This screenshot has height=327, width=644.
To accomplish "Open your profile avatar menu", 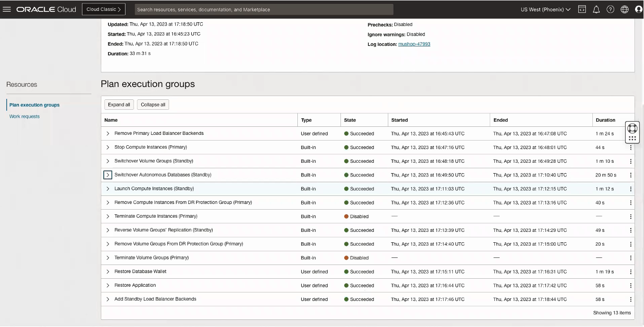I will click(x=638, y=9).
